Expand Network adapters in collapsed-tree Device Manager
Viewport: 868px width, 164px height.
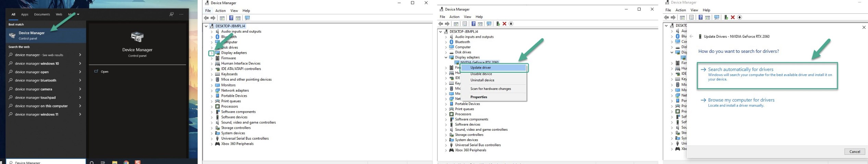click(x=211, y=91)
